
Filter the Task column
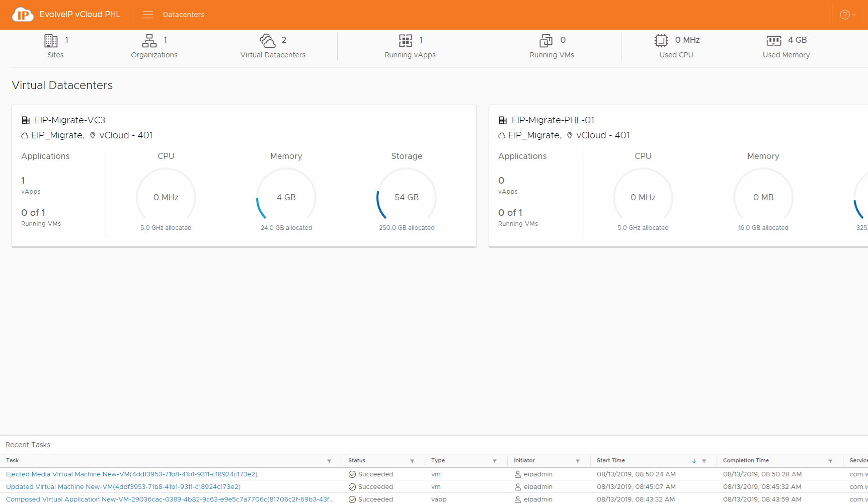pos(329,461)
